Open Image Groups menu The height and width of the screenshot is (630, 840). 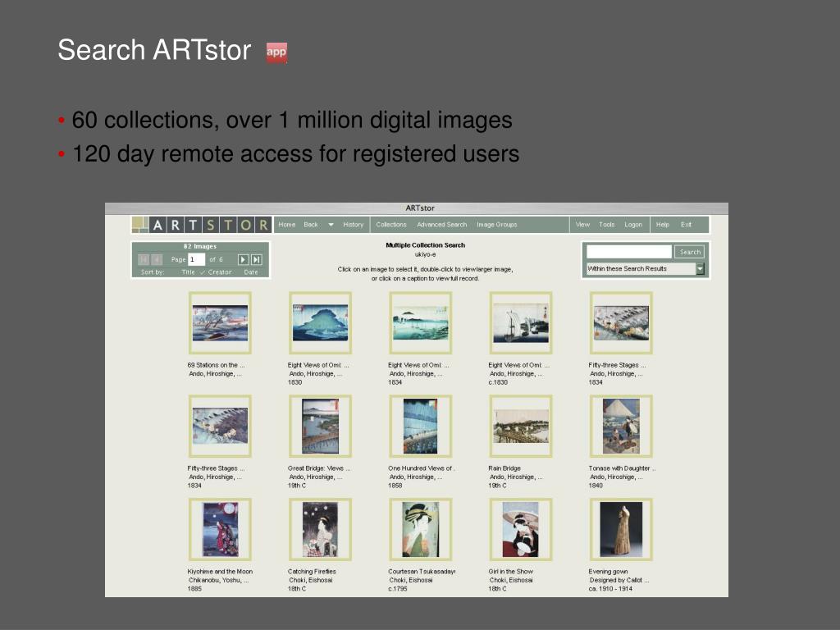(496, 225)
